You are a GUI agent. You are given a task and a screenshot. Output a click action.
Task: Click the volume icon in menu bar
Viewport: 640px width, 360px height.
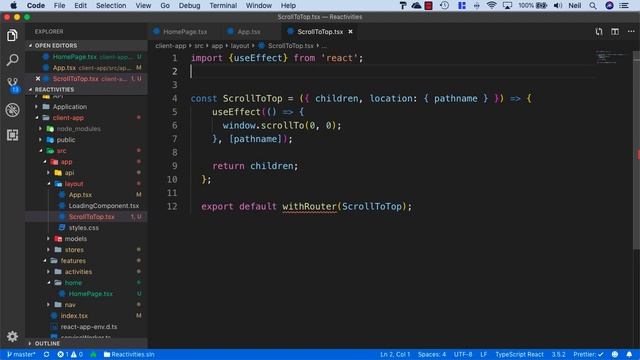click(558, 5)
